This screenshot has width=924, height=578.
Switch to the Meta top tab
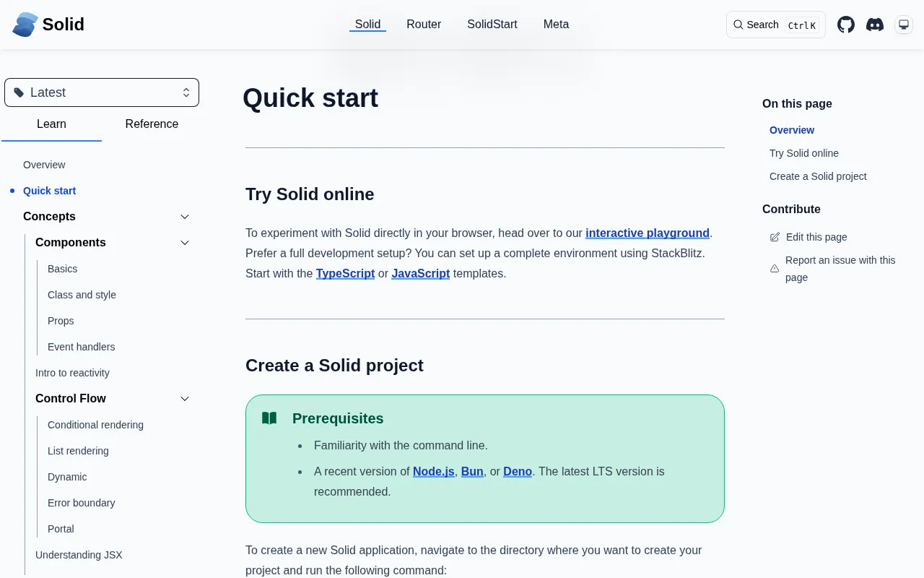[x=556, y=25]
